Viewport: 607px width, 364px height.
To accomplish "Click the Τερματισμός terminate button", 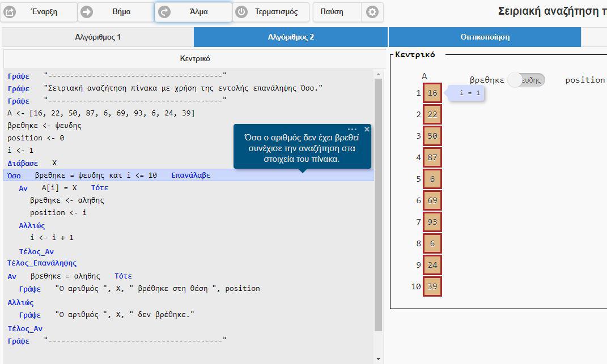I will 271,12.
